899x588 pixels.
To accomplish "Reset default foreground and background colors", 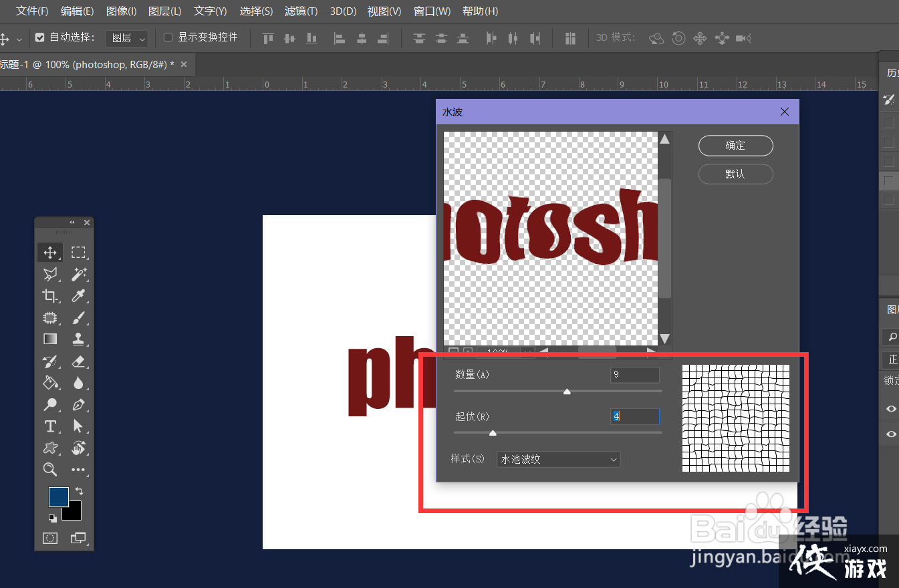I will (52, 518).
